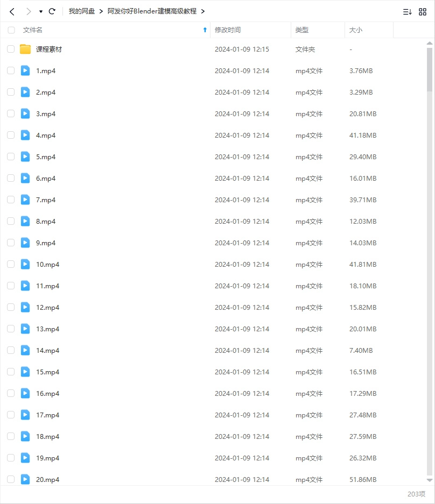Open the file 20.mp4
This screenshot has width=435, height=504.
coord(47,479)
